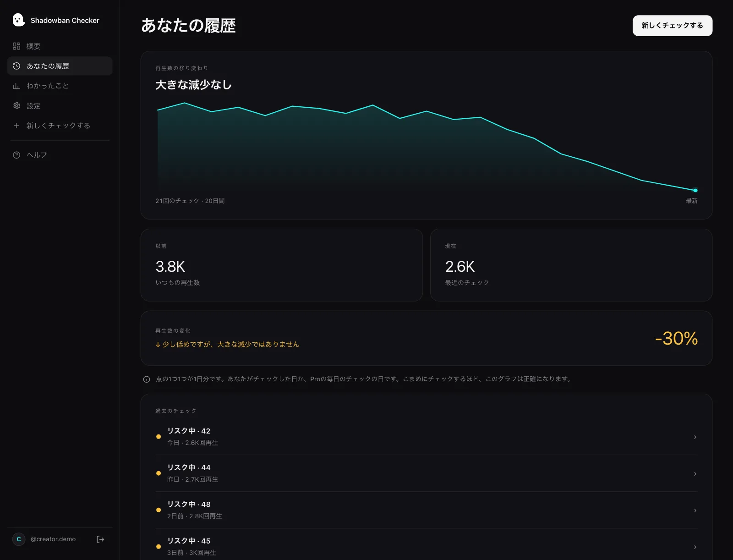The height and width of the screenshot is (560, 733).
Task: Click the 今日 · 2.6K回再生 subtitle
Action: (192, 443)
